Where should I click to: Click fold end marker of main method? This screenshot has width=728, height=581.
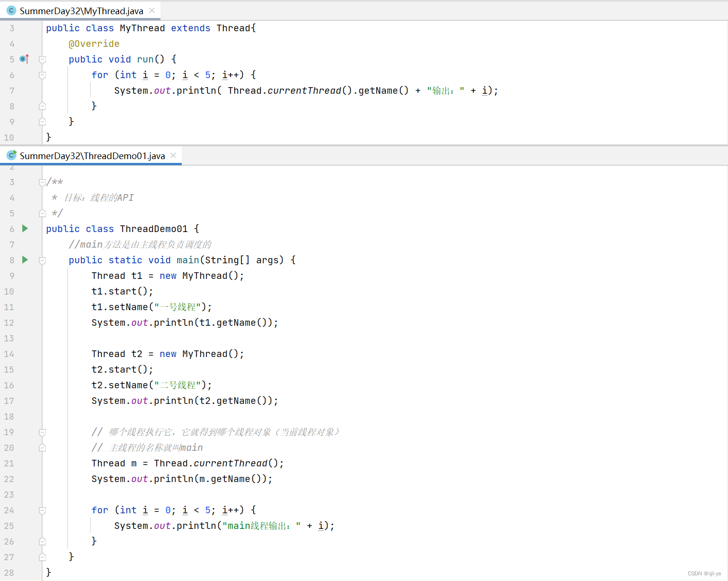[x=42, y=557]
